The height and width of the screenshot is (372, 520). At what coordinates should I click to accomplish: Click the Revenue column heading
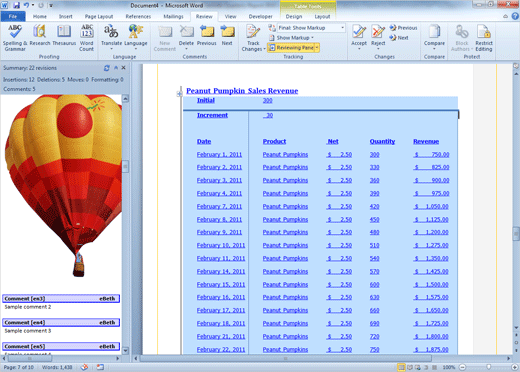tap(426, 141)
